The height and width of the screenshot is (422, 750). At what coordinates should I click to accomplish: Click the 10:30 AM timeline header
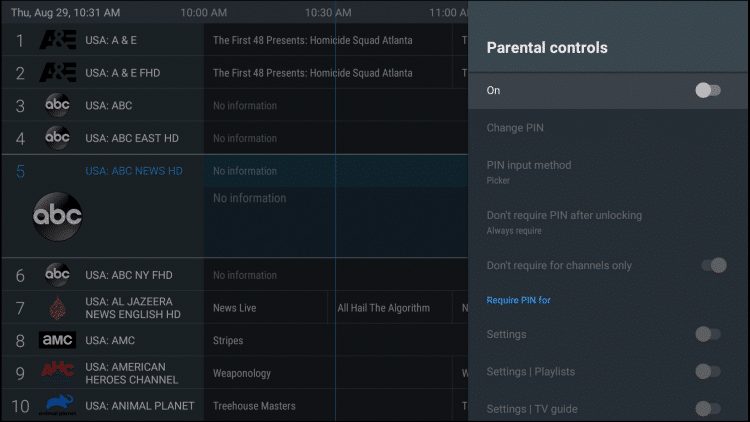(x=328, y=12)
